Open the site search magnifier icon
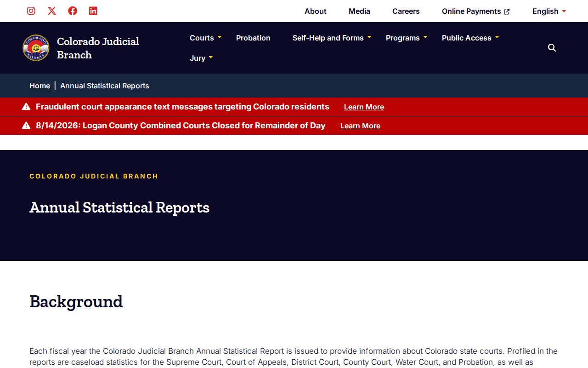The image size is (588, 368). click(x=552, y=48)
